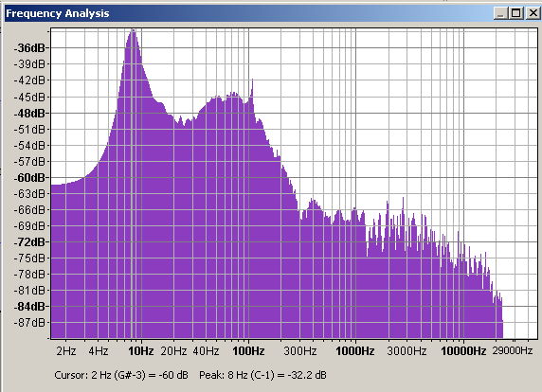This screenshot has height=392, width=542.
Task: Click the 10000Hz axis label
Action: pyautogui.click(x=463, y=351)
